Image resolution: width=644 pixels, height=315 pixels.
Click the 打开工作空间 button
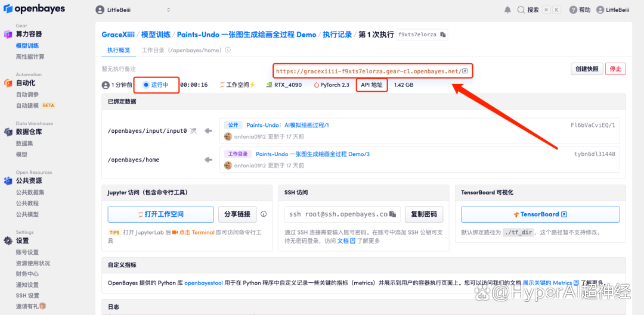[x=160, y=214]
